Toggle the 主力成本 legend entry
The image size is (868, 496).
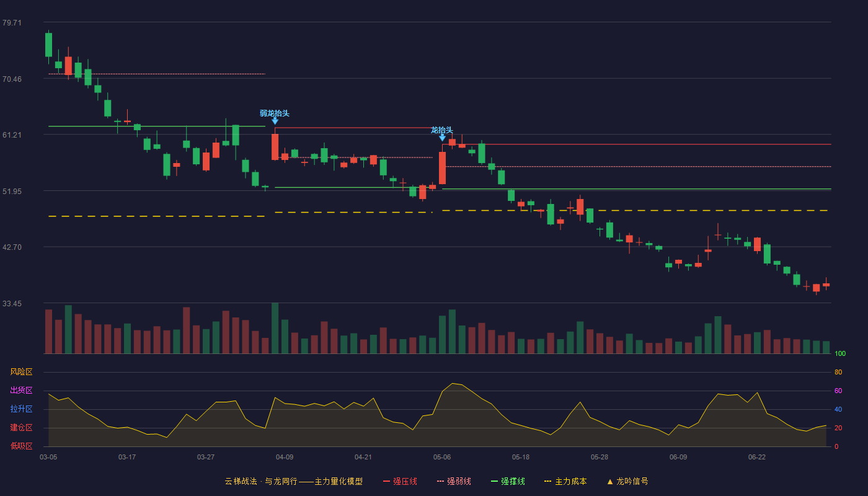(x=565, y=481)
